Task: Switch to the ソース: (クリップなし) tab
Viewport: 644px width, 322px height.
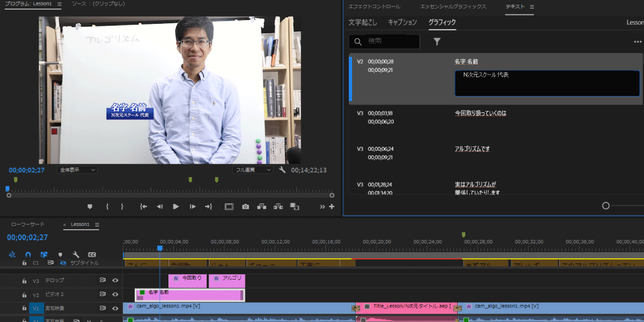Action: tap(97, 4)
